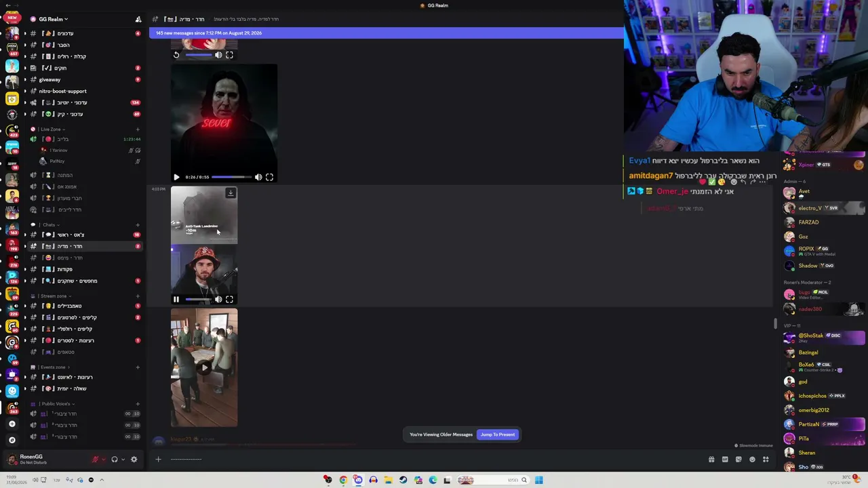The height and width of the screenshot is (488, 868).
Task: Click the Add a Server plus button
Action: (x=12, y=424)
